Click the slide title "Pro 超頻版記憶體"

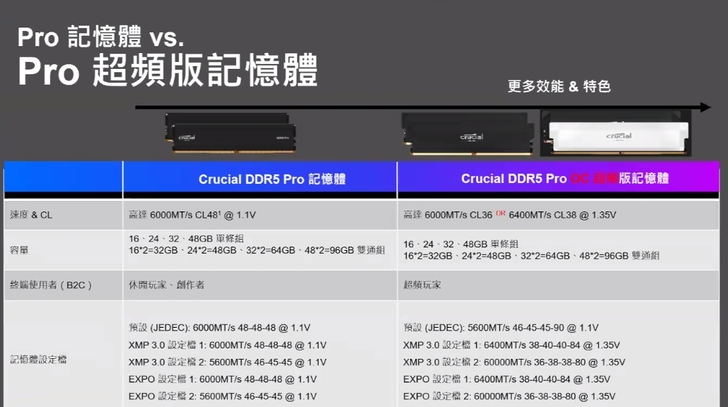[x=168, y=72]
